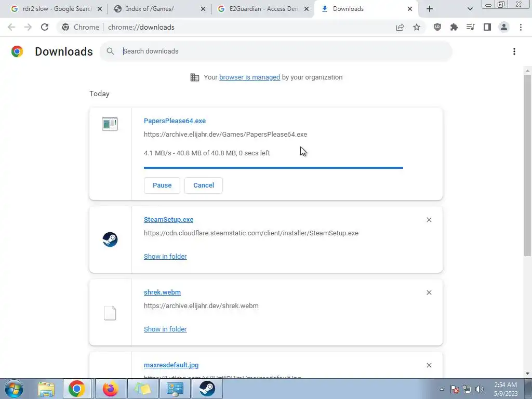Image resolution: width=532 pixels, height=399 pixels.
Task: Open Chrome's main three-dot menu
Action: coord(521,27)
